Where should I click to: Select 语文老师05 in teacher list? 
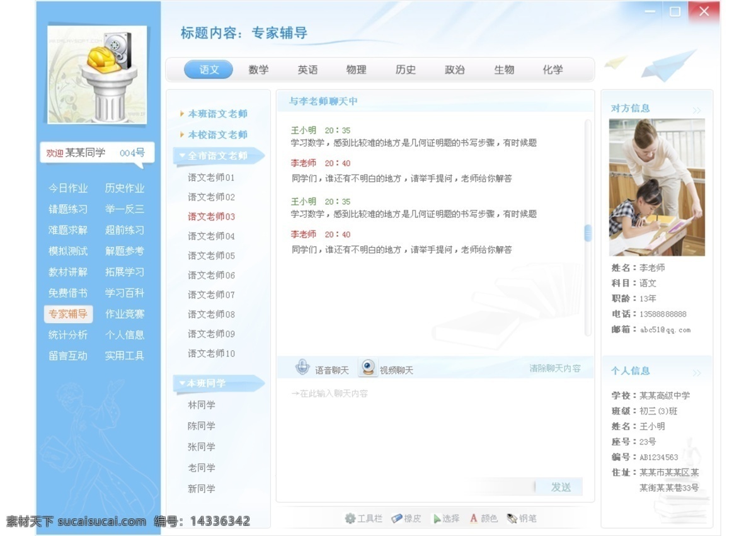[x=211, y=256]
